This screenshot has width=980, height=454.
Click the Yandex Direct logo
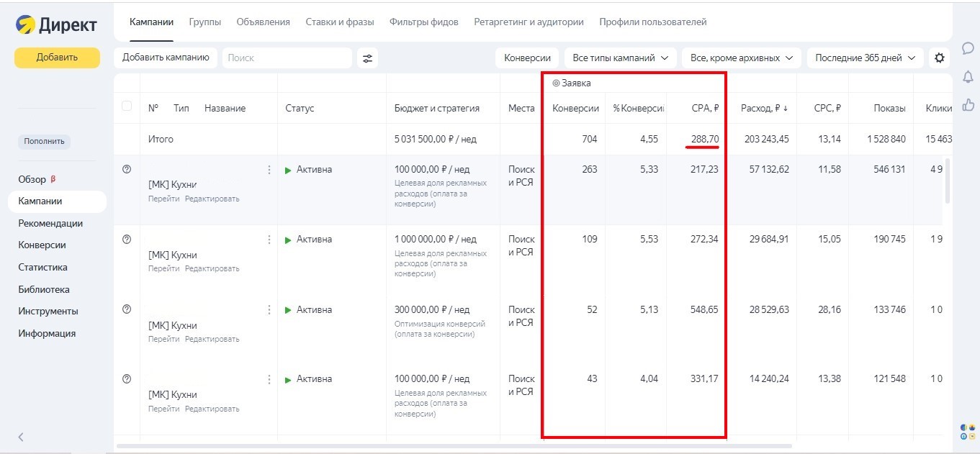tap(56, 25)
